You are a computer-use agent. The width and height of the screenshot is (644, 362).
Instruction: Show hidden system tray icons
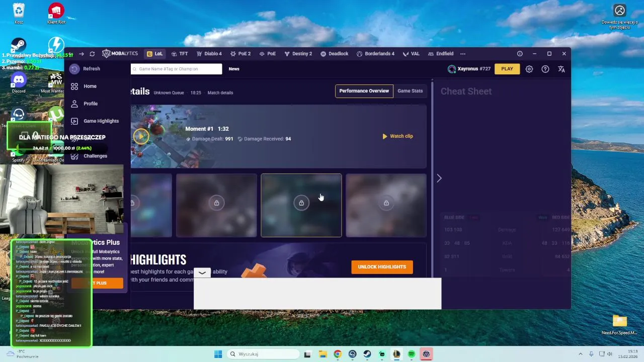(580, 354)
